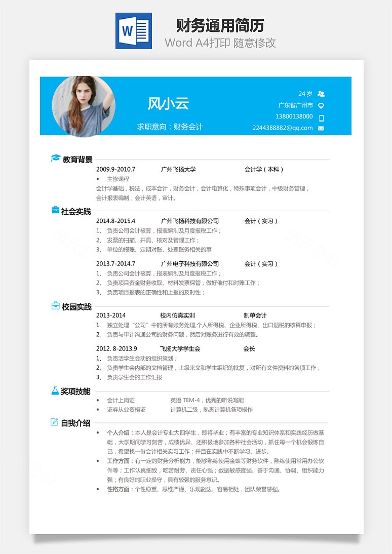
Task: Click the location text 广东省广州市
Action: click(295, 105)
